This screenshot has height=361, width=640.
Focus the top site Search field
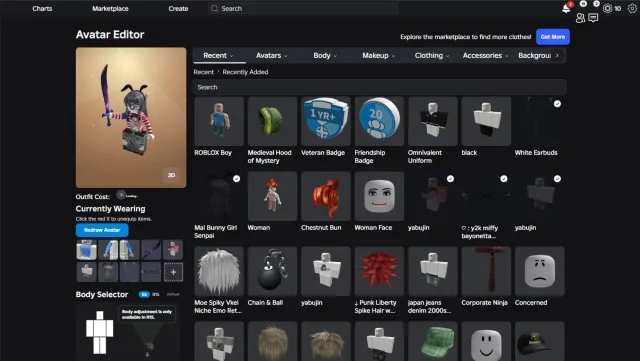coord(303,9)
